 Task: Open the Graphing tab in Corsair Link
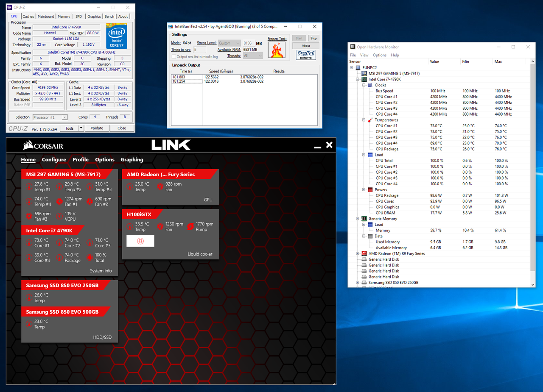click(x=132, y=160)
